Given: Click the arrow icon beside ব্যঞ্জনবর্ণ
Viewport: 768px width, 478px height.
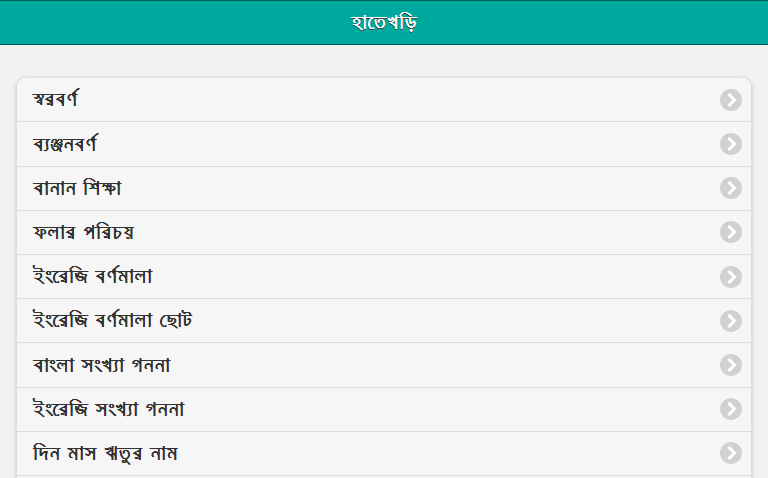Looking at the screenshot, I should tap(731, 144).
